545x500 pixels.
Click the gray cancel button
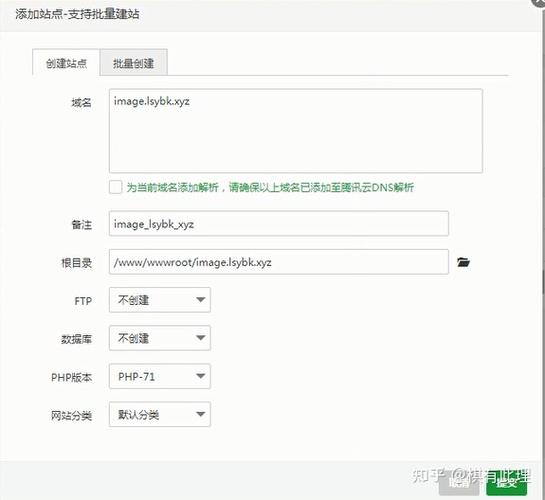[459, 483]
